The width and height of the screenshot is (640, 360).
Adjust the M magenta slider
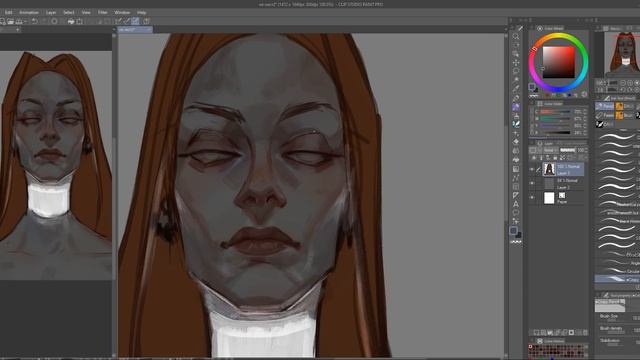(x=556, y=118)
